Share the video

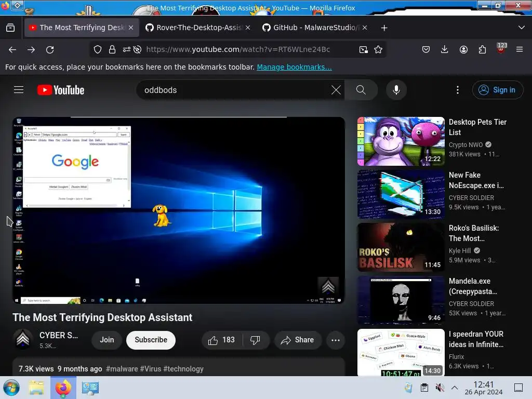point(298,340)
